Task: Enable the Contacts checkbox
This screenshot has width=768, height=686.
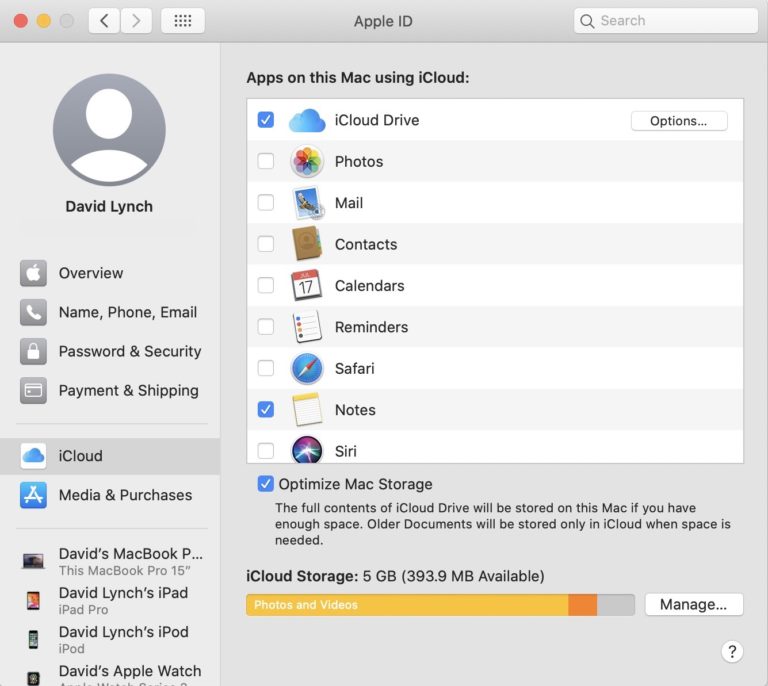Action: click(265, 244)
